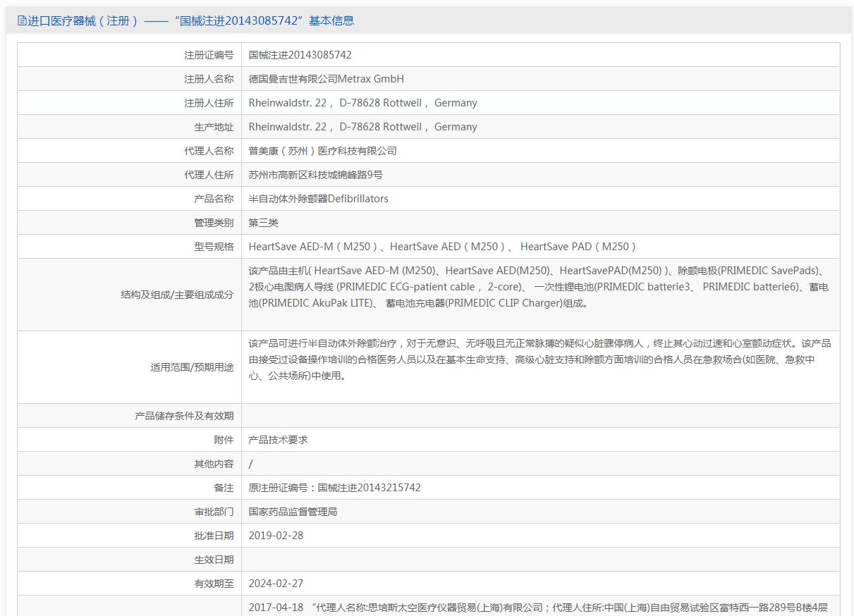Viewport: 854px width, 616px height.
Task: Select 国家药品监督管理局
Action: 293,512
